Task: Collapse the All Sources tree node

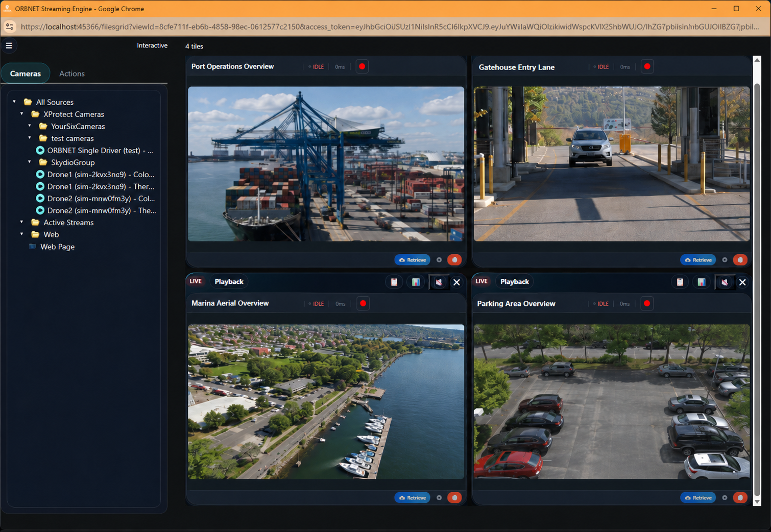Action: (14, 102)
